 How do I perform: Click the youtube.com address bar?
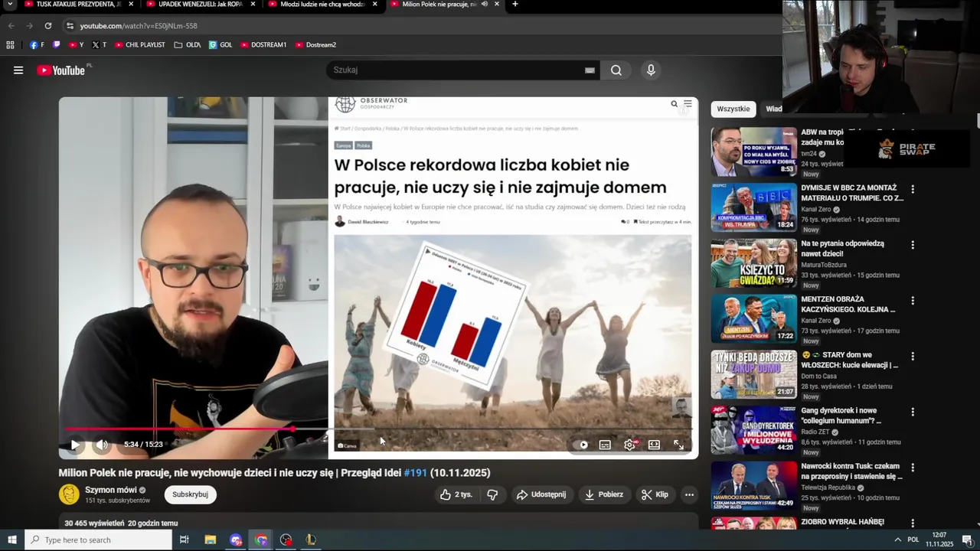(x=421, y=25)
